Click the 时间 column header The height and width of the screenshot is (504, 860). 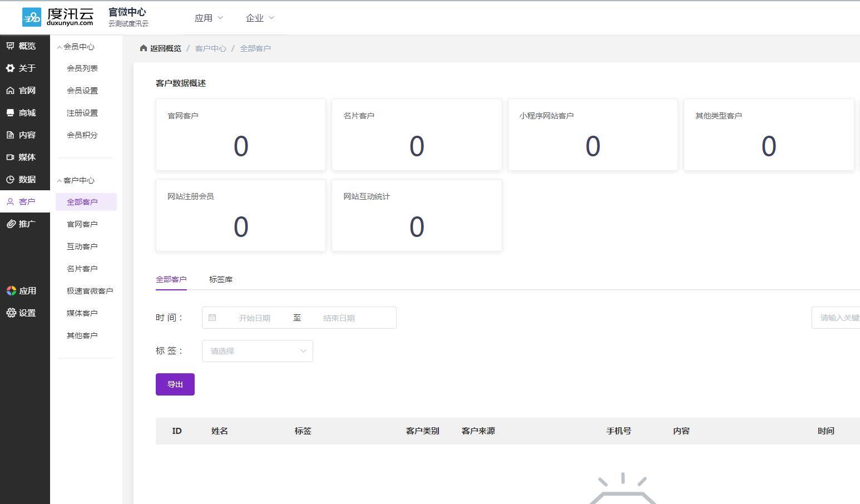[x=826, y=431]
